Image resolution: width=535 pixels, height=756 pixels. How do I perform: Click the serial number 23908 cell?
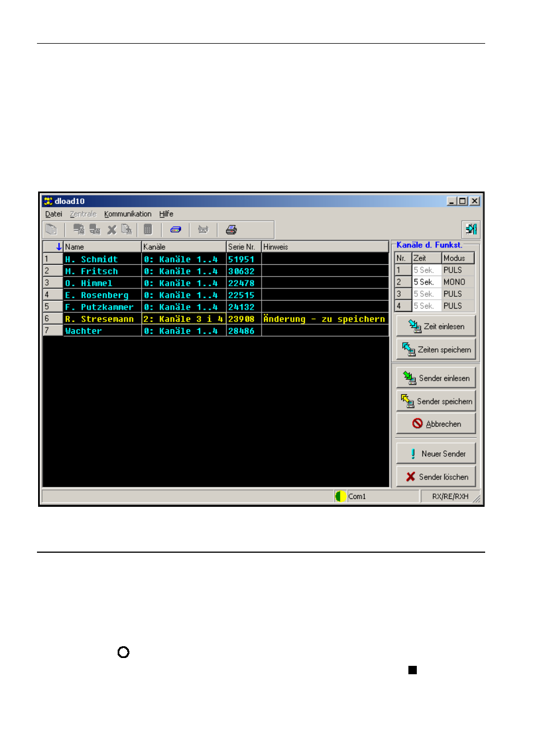(x=244, y=319)
